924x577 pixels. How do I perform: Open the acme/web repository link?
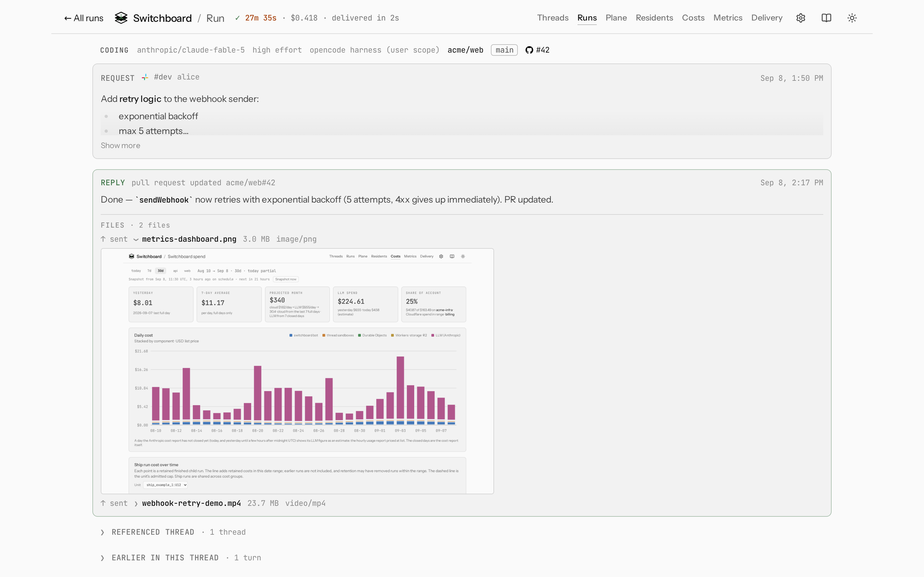click(465, 50)
